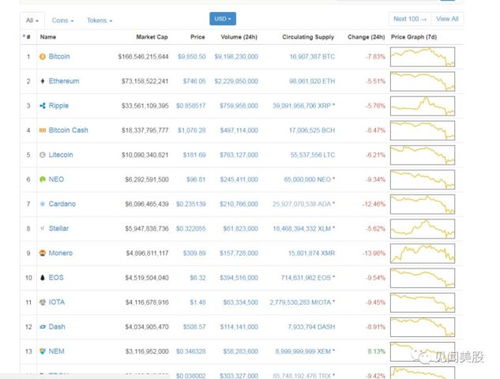Open the Tokens filter dropdown
Screen dimensions: 500x379
(99, 20)
